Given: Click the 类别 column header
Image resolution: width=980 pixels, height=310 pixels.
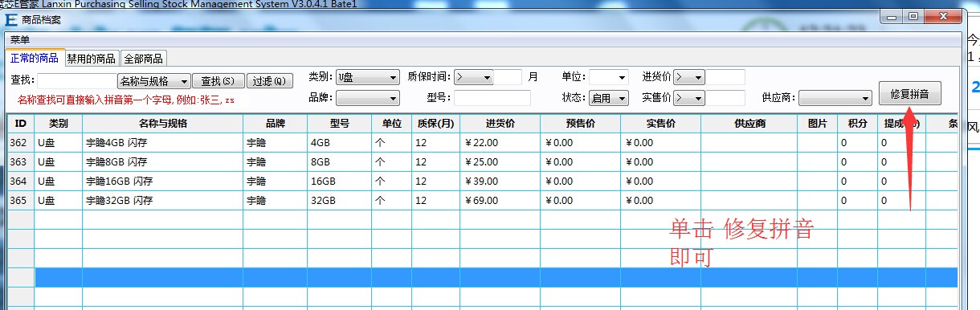Looking at the screenshot, I should point(59,124).
